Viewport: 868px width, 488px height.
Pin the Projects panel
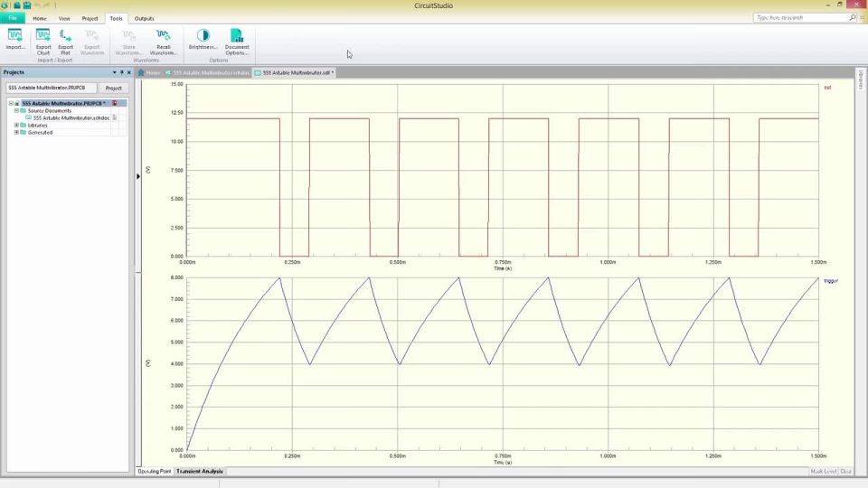[x=122, y=72]
